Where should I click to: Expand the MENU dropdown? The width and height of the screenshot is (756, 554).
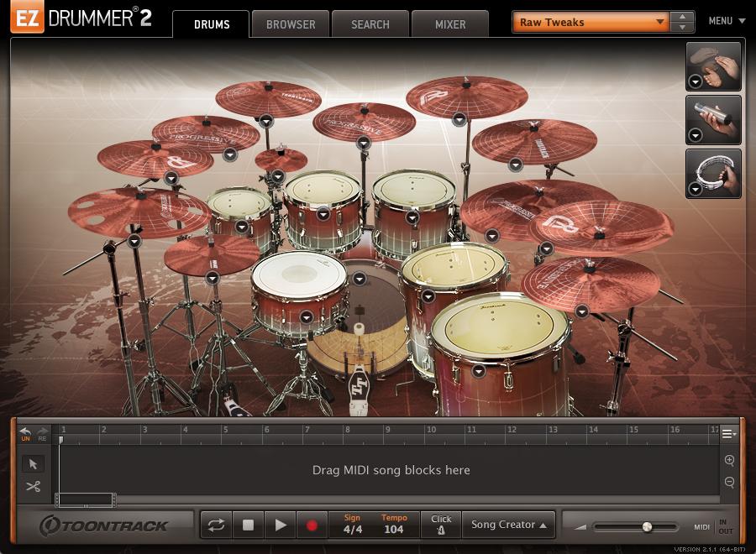point(727,21)
